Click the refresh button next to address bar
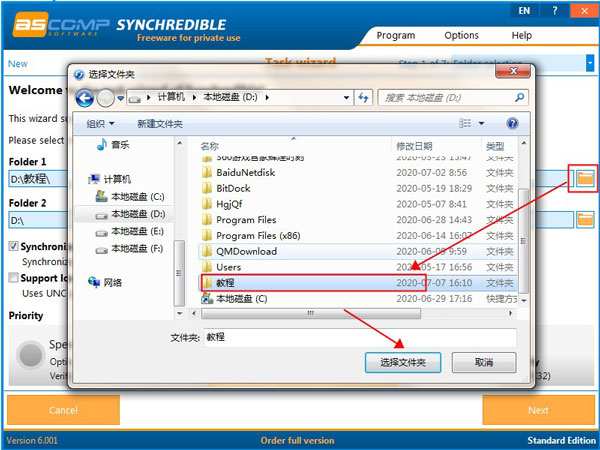Screen dimensions: 600x450 coord(363,98)
